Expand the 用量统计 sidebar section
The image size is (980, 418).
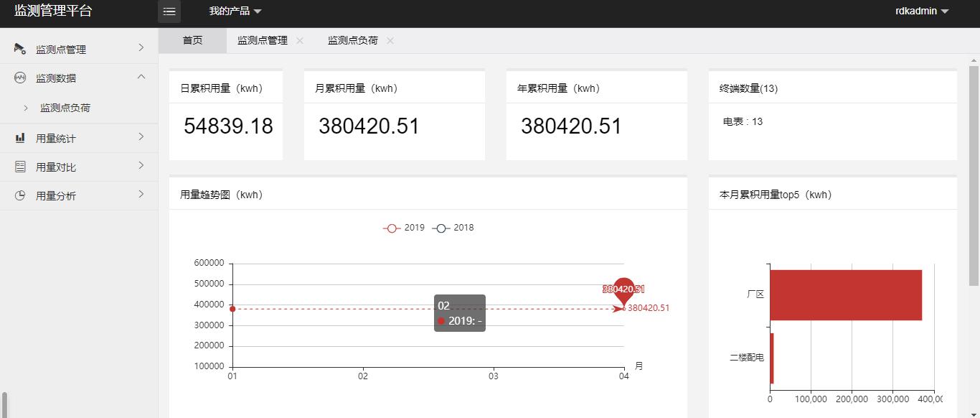click(x=141, y=137)
